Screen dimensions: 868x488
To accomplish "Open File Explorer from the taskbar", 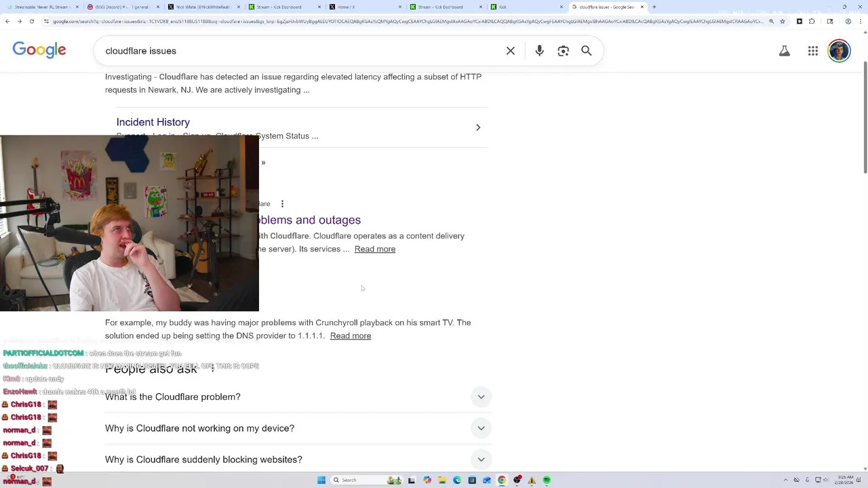I will click(442, 480).
